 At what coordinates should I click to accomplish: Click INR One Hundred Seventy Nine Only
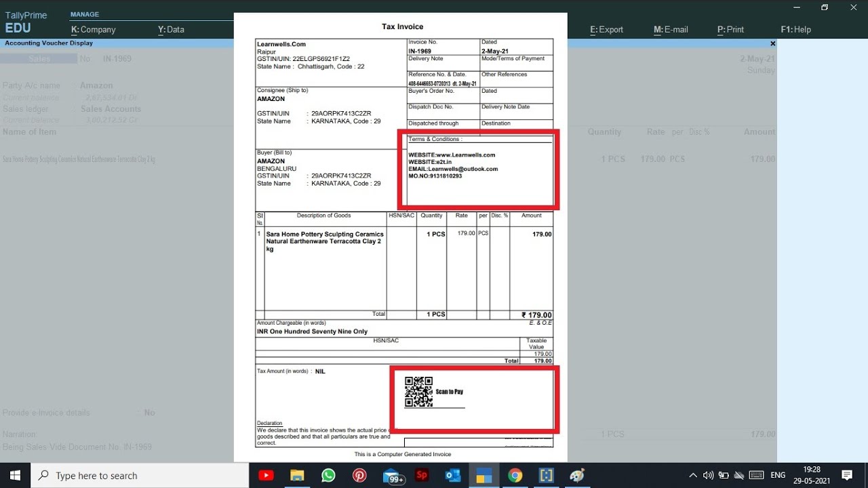click(x=313, y=331)
